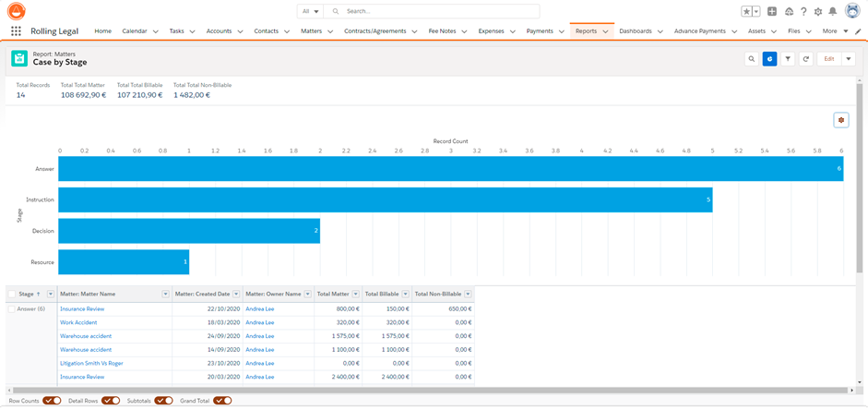Toggle the Detail Rows switch

pyautogui.click(x=111, y=401)
